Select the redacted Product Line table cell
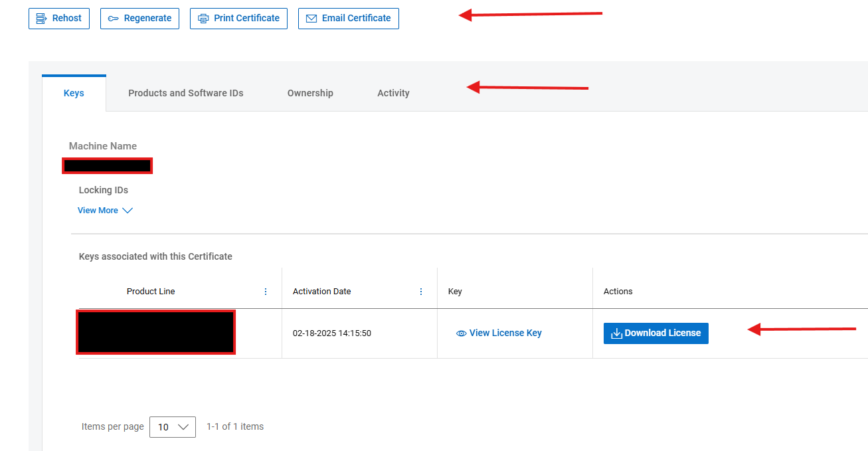 pos(155,332)
